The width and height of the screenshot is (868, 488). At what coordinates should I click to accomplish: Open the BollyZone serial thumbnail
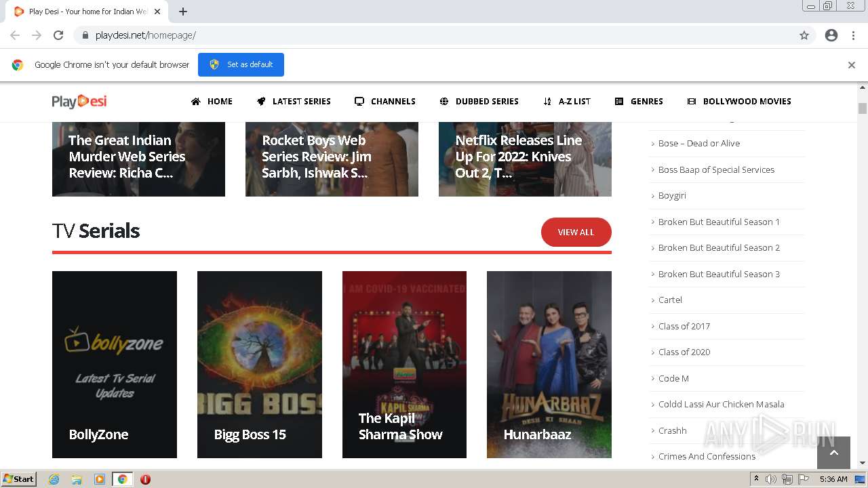click(115, 365)
